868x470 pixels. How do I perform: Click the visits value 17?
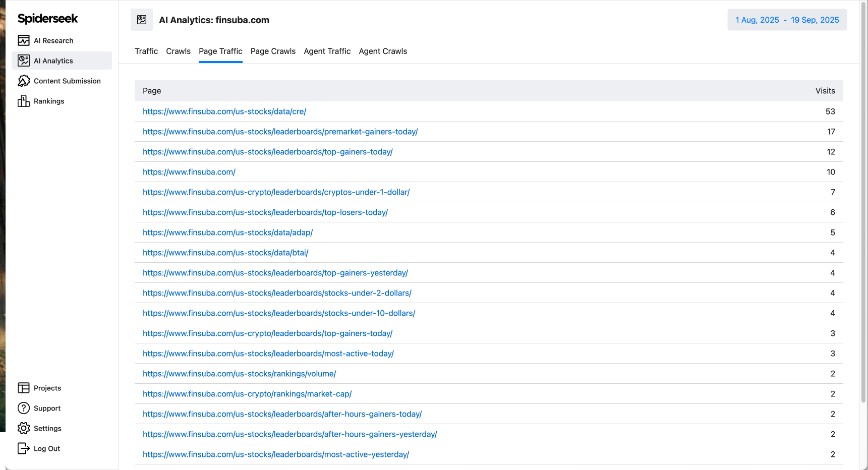[x=831, y=132]
